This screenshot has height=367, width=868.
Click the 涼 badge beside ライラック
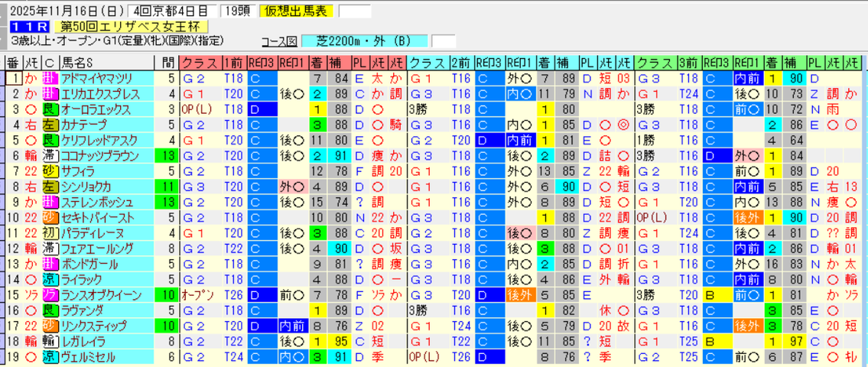coord(50,279)
